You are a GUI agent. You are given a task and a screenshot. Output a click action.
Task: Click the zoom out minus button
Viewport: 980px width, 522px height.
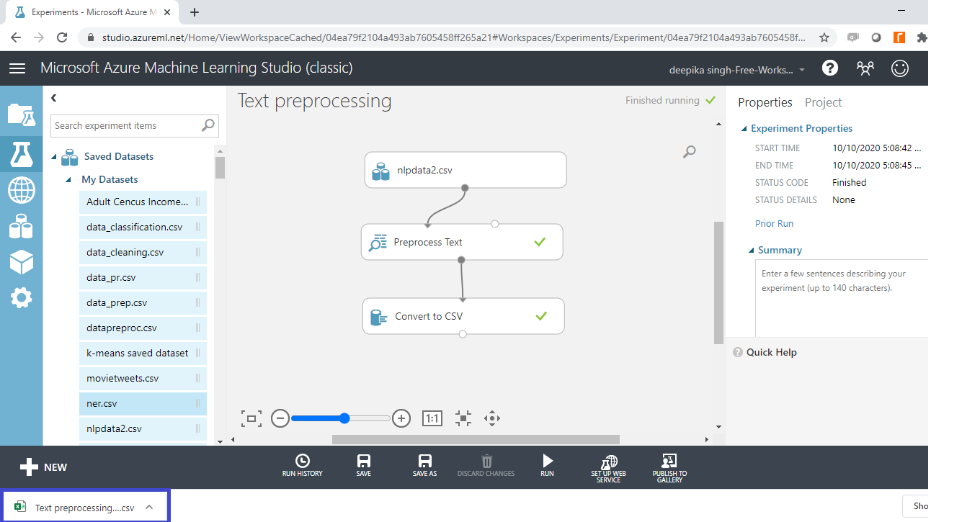[x=280, y=418]
